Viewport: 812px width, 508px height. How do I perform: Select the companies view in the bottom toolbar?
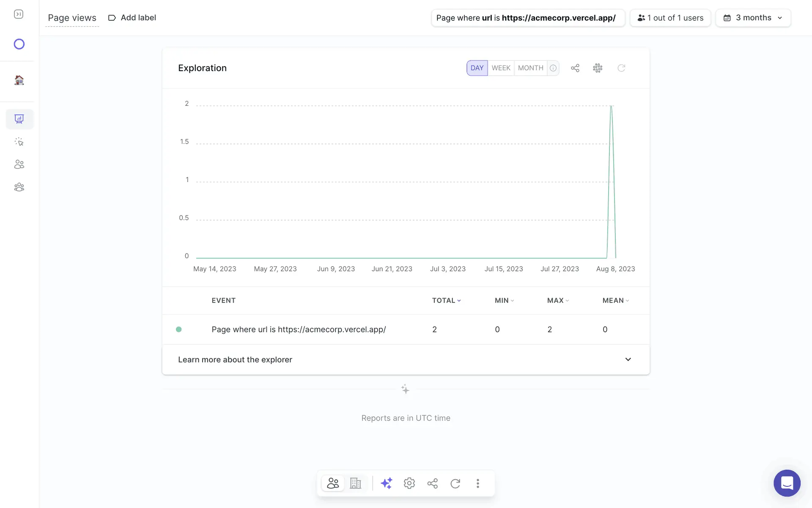[x=355, y=483]
